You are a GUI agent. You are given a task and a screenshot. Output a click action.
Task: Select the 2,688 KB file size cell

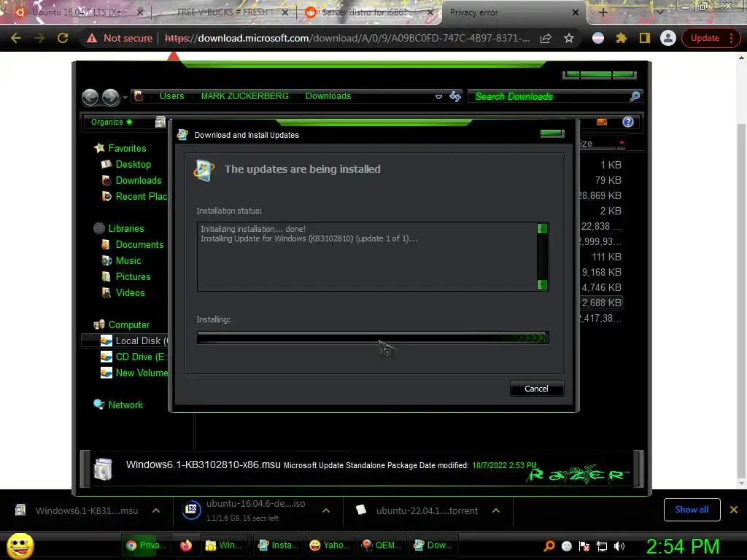tap(601, 303)
